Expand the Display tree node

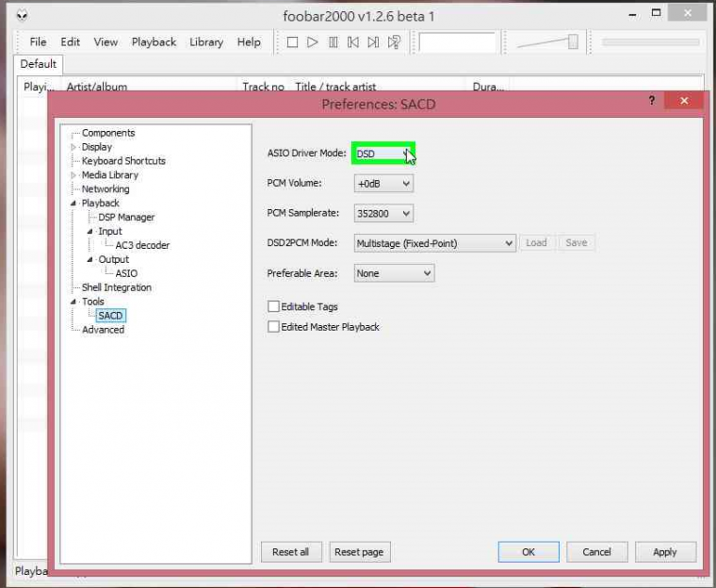pyautogui.click(x=74, y=147)
